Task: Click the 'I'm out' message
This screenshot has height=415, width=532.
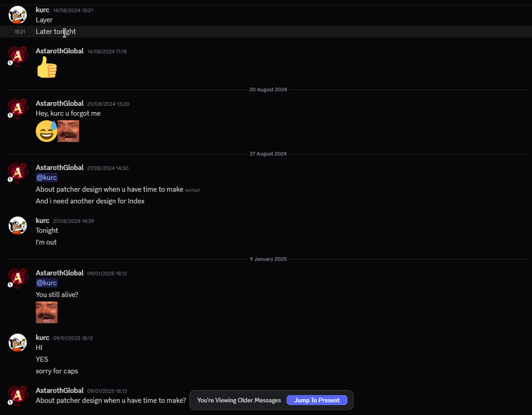Action: 46,242
